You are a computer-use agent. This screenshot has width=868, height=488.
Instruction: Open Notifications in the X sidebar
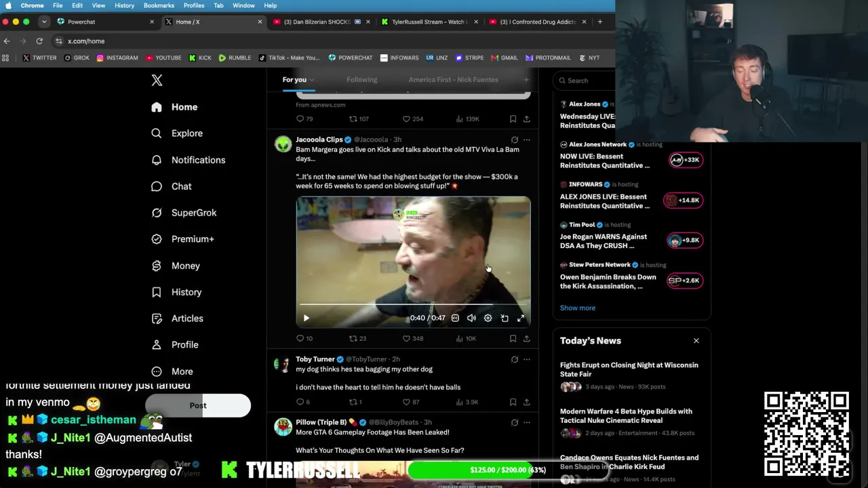188,160
